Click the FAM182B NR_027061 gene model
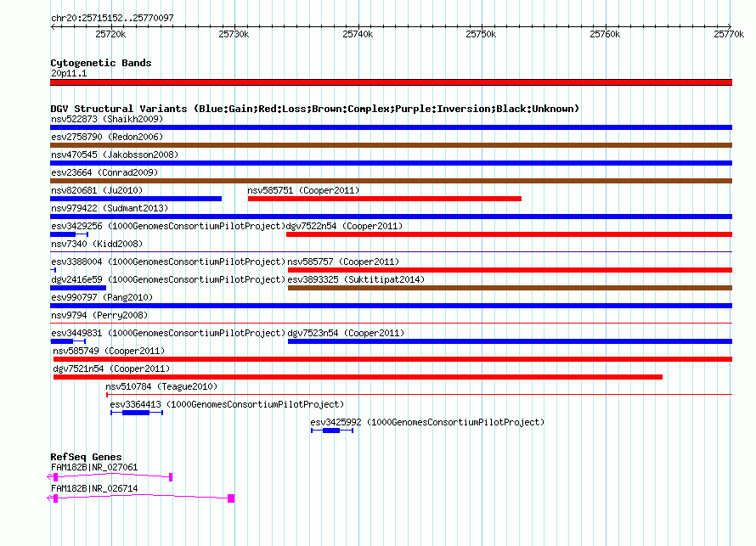The height and width of the screenshot is (546, 756). pyautogui.click(x=110, y=476)
